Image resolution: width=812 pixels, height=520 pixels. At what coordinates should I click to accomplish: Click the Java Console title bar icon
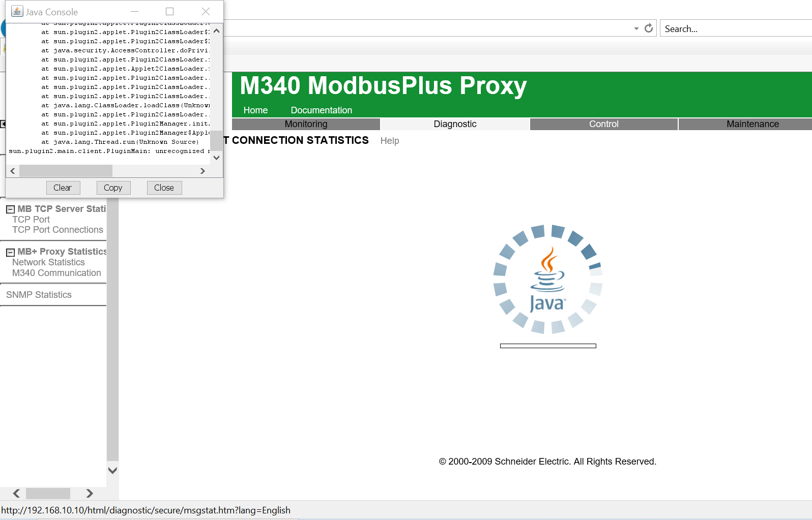(17, 11)
